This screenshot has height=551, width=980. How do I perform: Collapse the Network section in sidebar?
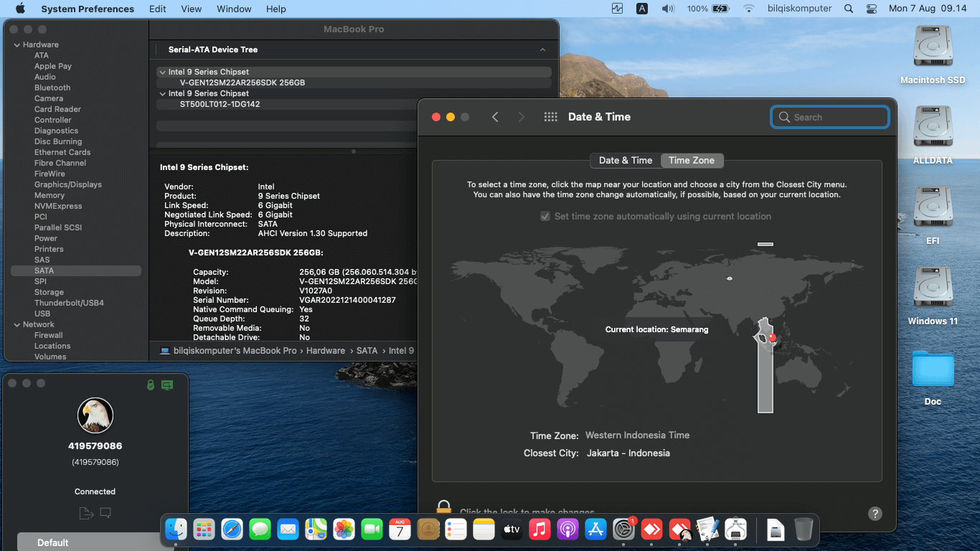[17, 324]
